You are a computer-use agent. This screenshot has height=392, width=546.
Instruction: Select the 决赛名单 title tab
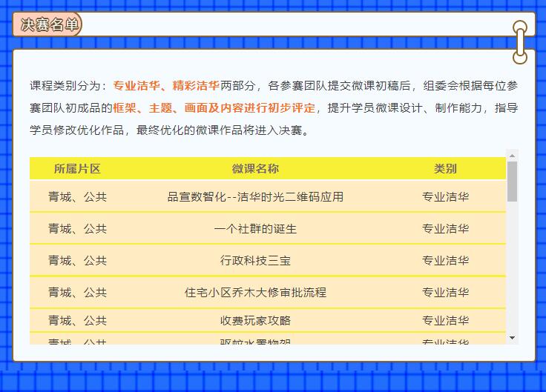click(x=48, y=24)
